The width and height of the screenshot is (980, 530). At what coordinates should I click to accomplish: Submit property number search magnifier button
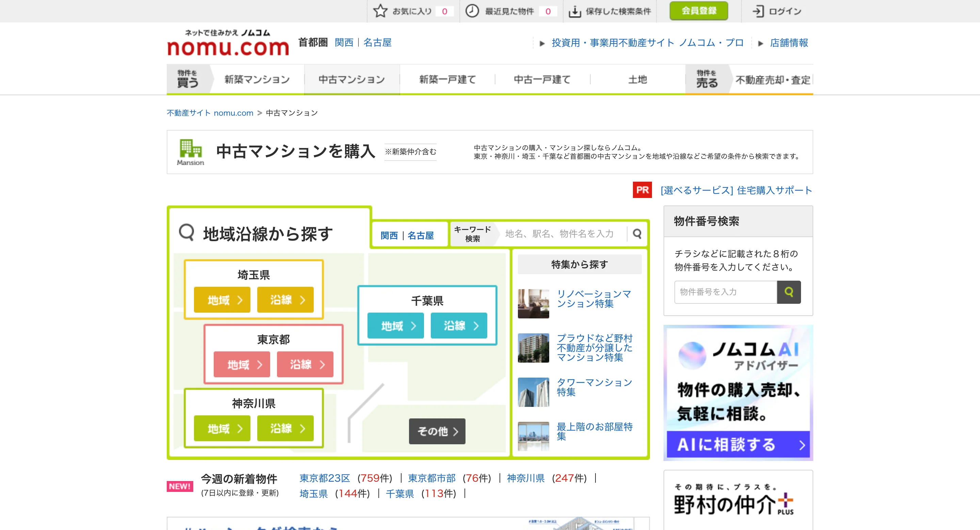click(x=789, y=292)
